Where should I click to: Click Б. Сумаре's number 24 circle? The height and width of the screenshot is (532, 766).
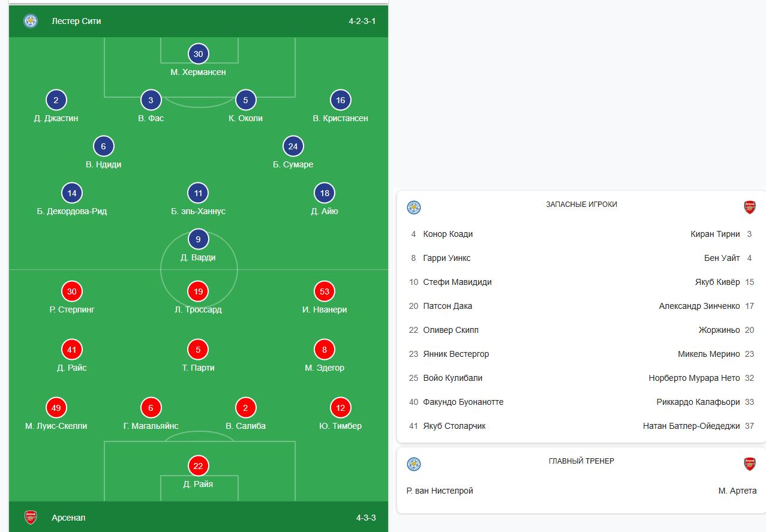pyautogui.click(x=293, y=146)
